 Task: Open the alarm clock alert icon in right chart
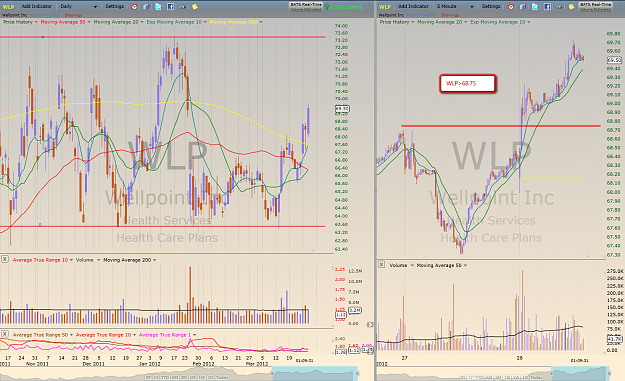coord(511,6)
